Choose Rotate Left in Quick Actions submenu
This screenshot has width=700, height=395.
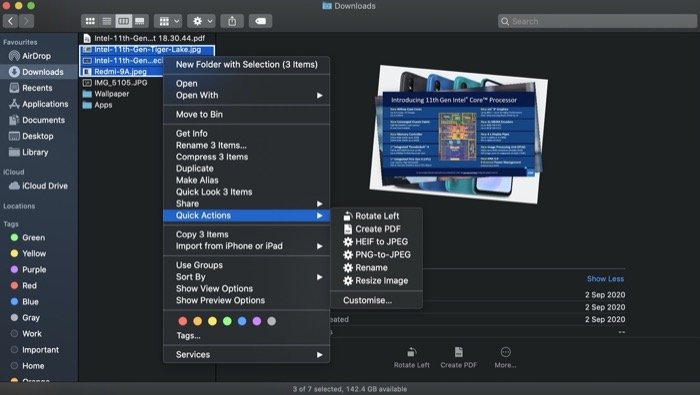click(x=376, y=216)
